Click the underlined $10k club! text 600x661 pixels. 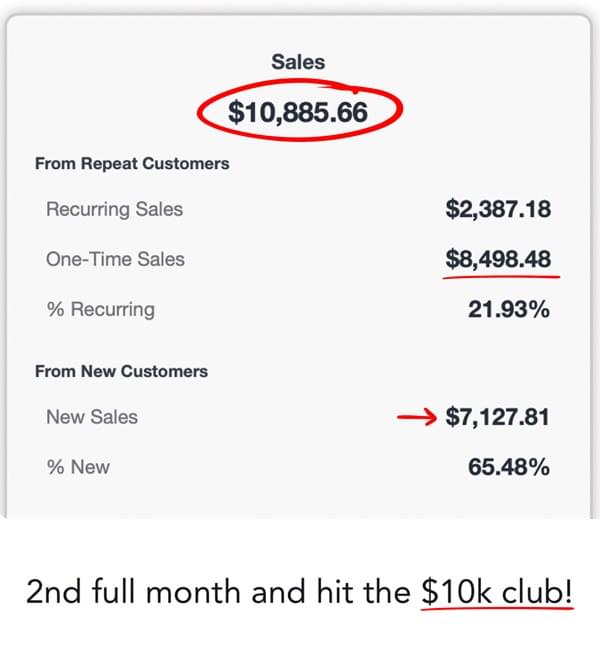point(497,592)
